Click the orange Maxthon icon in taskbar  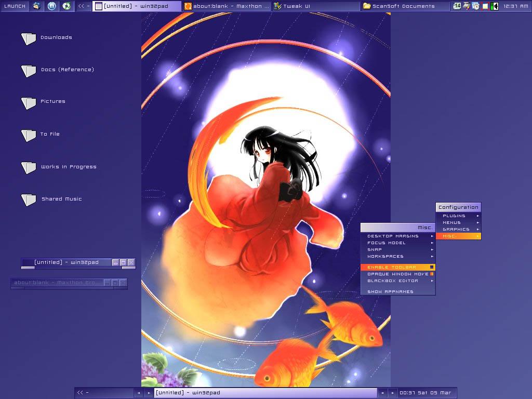188,6
